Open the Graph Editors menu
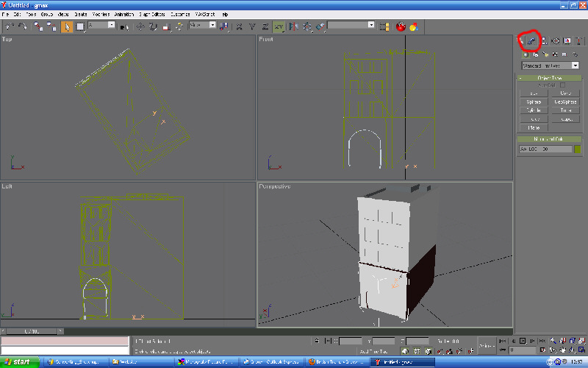The image size is (588, 368). (152, 14)
